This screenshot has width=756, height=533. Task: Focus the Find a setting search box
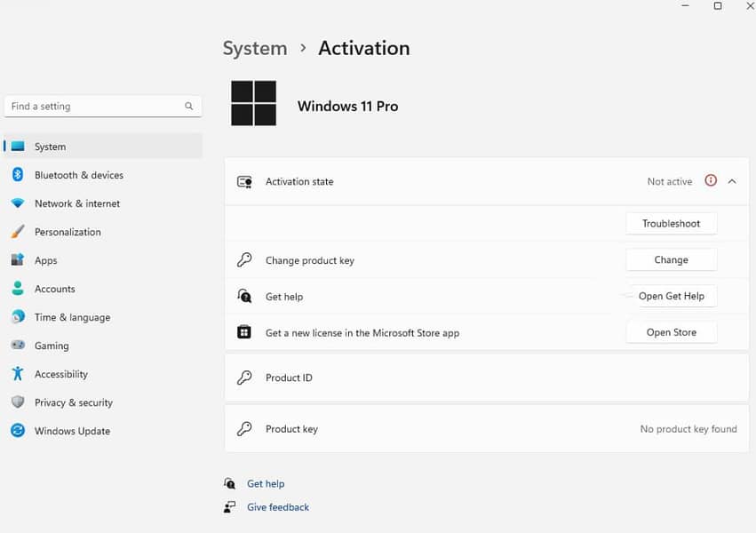[x=103, y=106]
